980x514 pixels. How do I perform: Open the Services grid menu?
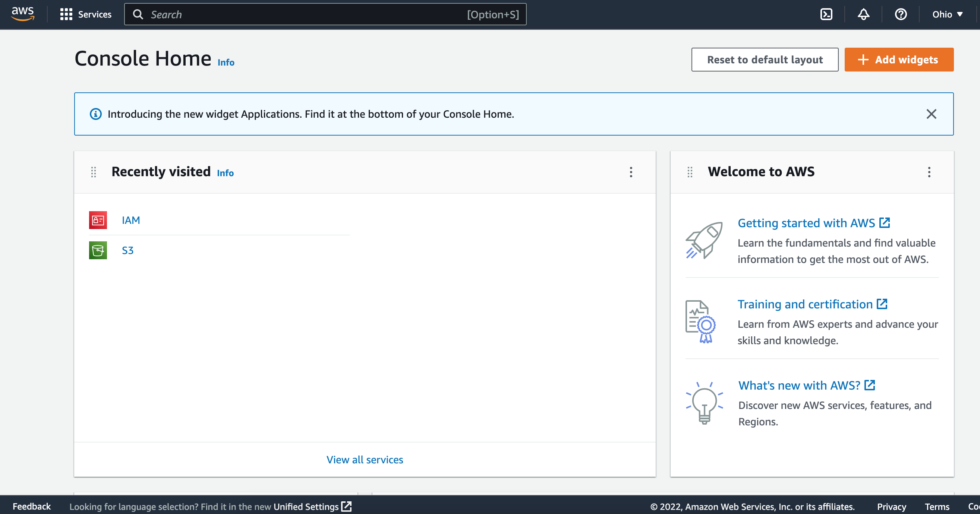point(86,15)
